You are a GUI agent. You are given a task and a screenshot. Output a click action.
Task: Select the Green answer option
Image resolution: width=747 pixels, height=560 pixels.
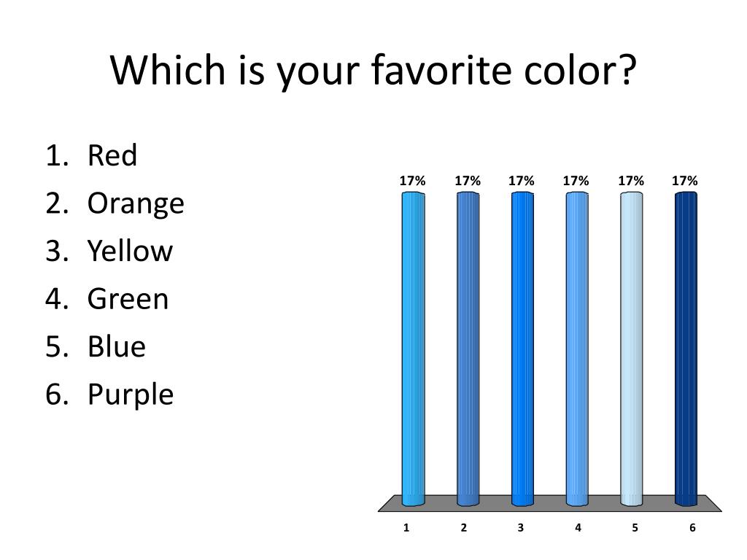coord(107,298)
